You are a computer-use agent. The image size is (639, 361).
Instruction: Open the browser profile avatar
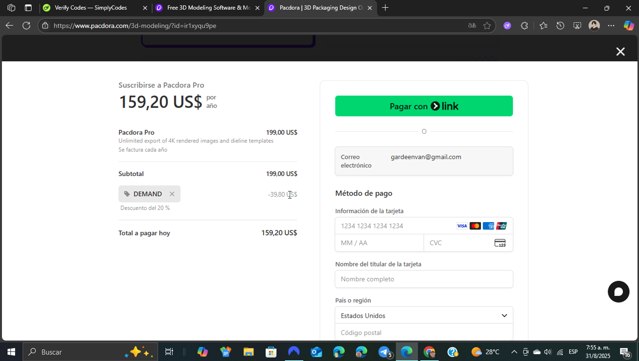594,25
